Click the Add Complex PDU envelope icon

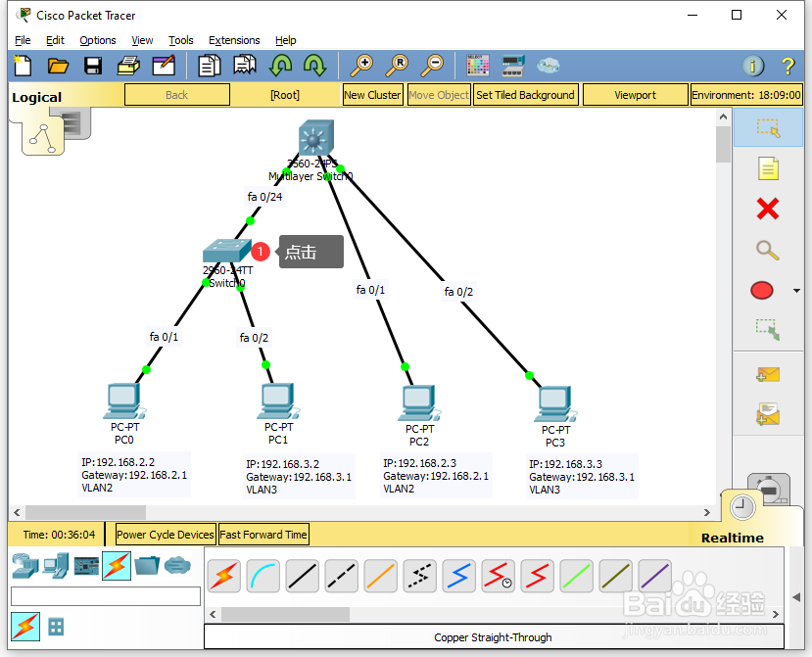(768, 415)
